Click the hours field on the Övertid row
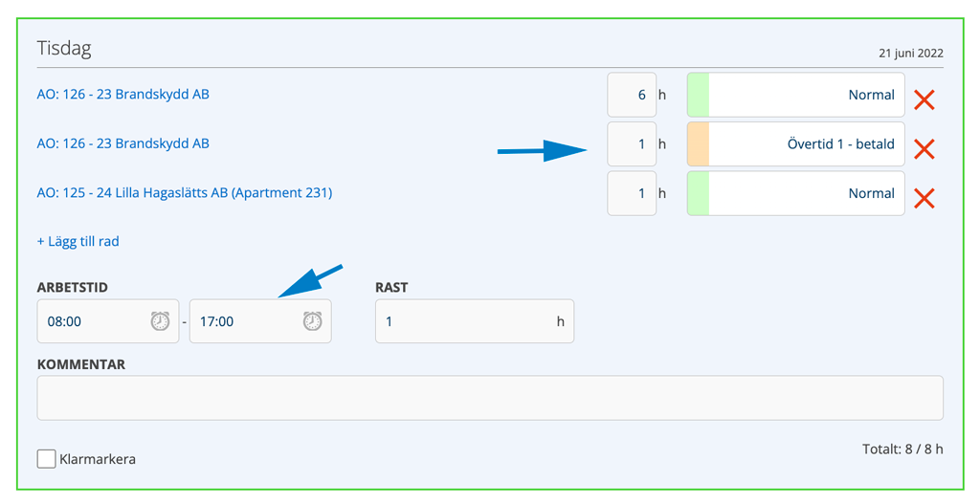The image size is (980, 504). tap(632, 144)
